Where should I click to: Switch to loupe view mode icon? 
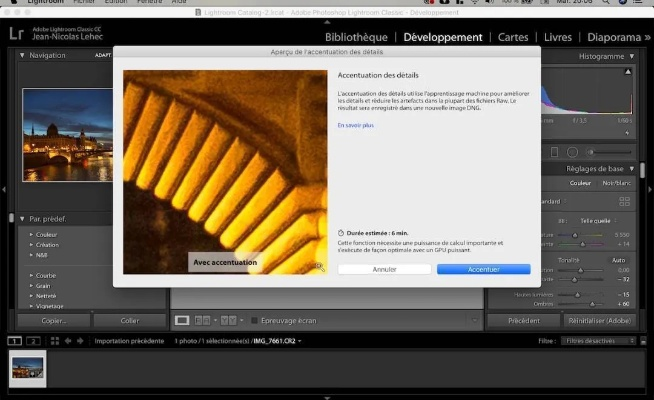pyautogui.click(x=182, y=320)
